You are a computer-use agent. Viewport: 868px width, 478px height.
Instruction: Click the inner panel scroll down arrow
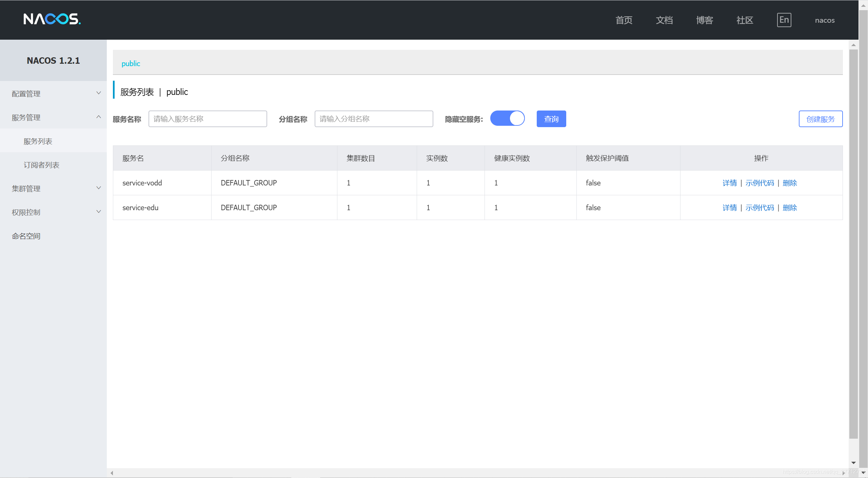tap(853, 463)
